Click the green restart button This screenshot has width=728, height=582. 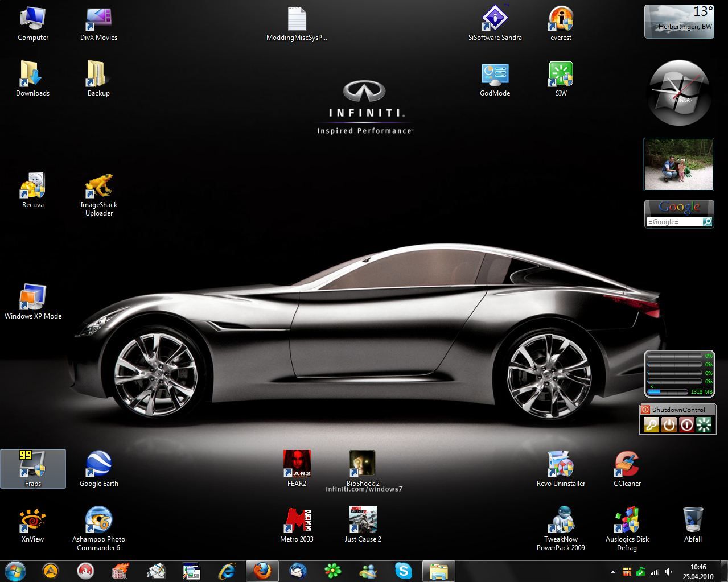(705, 424)
